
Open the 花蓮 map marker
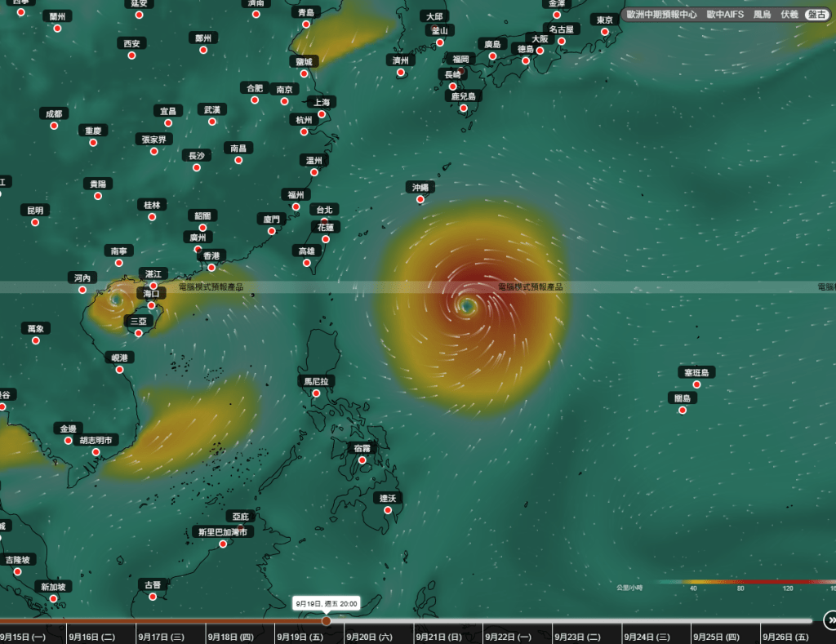[326, 239]
